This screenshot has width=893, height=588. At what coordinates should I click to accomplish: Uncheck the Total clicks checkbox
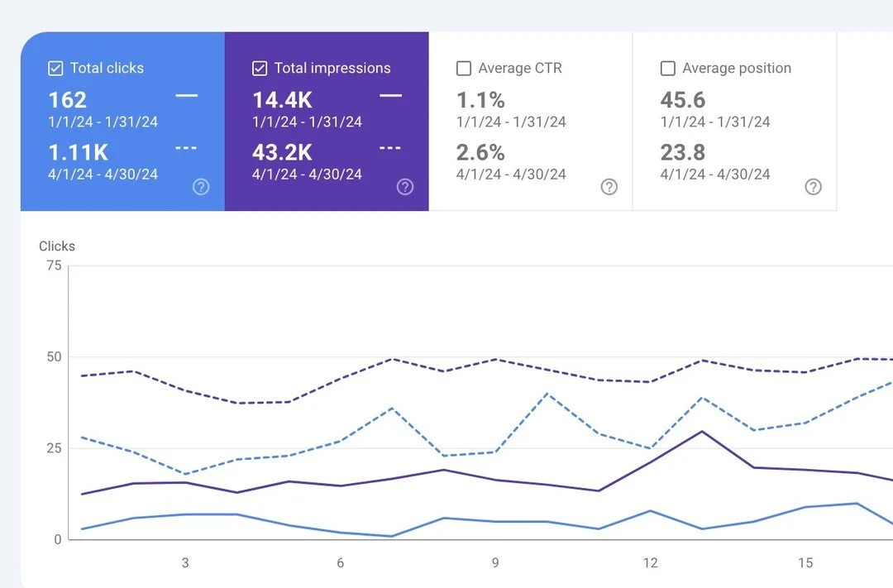(x=55, y=69)
